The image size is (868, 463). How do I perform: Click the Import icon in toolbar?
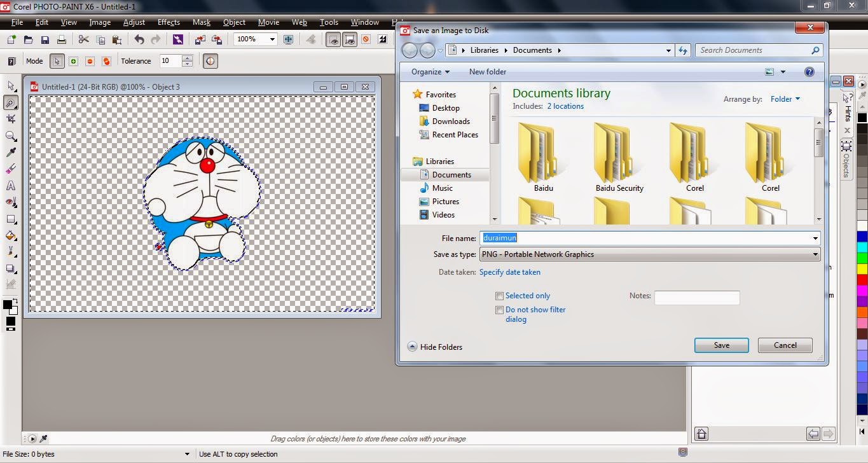(200, 39)
